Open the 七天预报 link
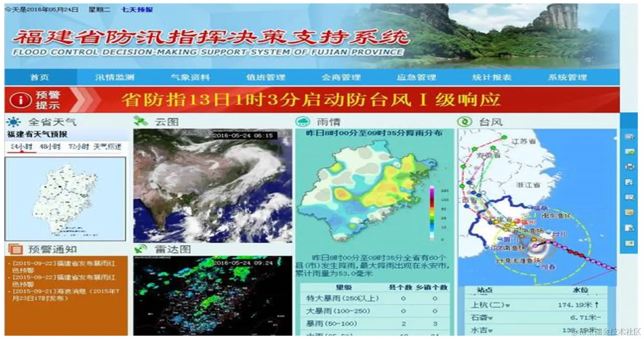 tap(136, 9)
